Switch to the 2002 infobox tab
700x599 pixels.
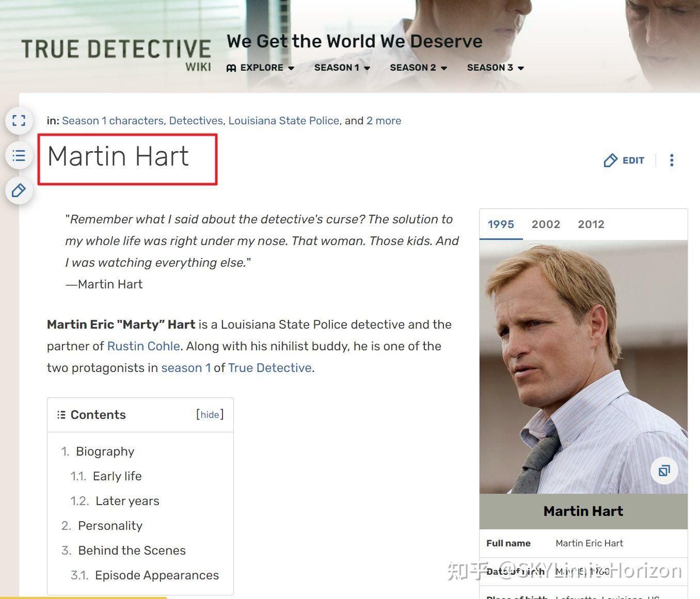pos(546,224)
